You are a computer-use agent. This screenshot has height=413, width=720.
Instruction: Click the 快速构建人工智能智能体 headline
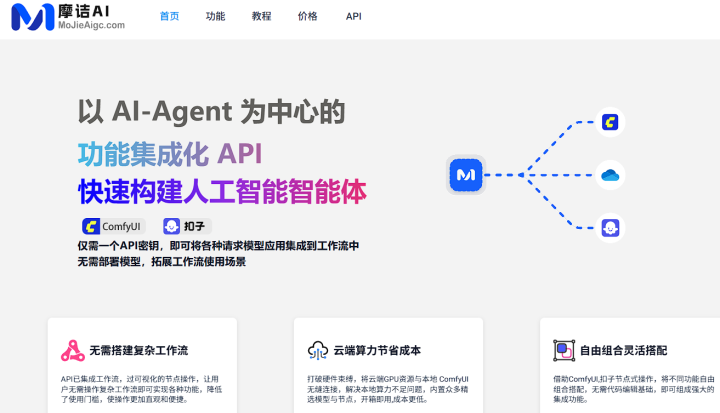[222, 190]
